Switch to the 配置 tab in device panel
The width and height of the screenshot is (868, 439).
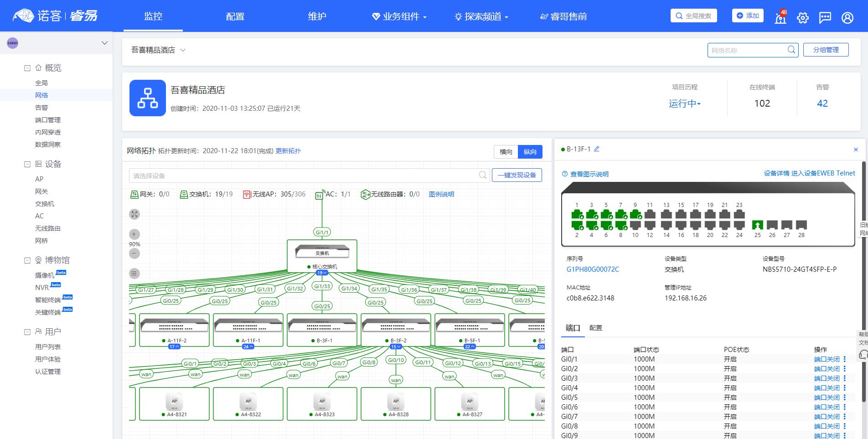point(595,328)
